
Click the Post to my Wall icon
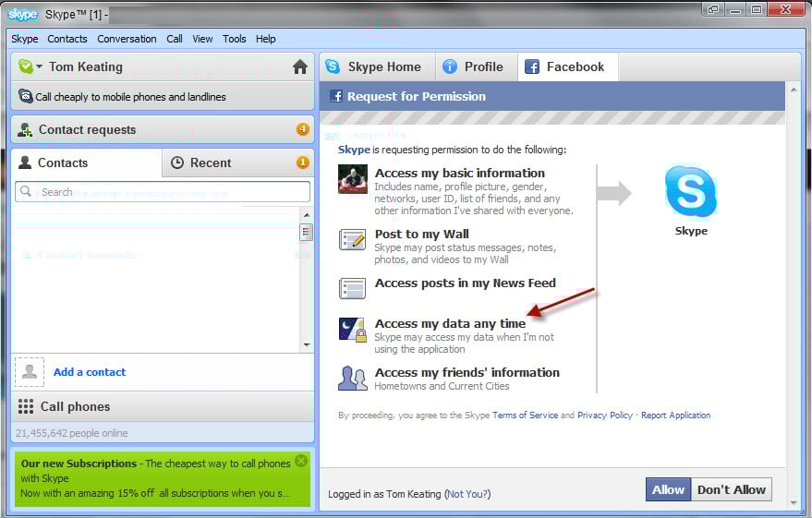pos(353,240)
